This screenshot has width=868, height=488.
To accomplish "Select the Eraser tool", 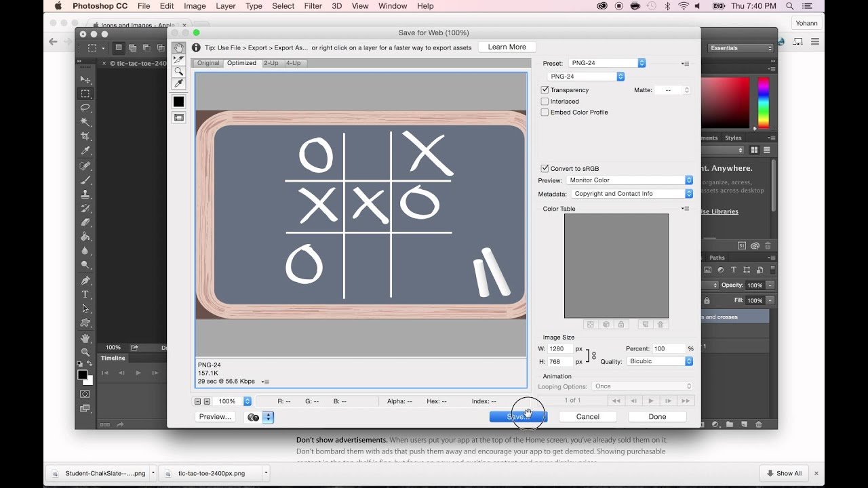I will coord(85,222).
